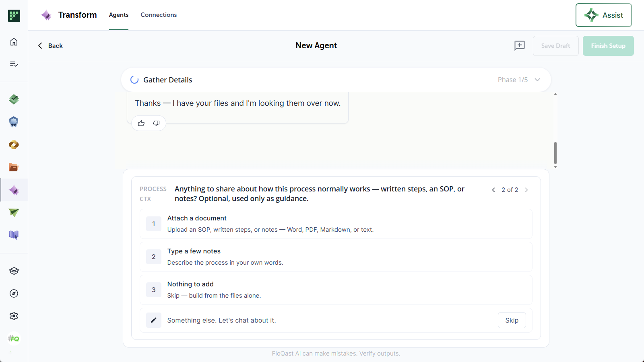The height and width of the screenshot is (362, 644).
Task: Click the scrollbar up arrow
Action: pyautogui.click(x=555, y=94)
